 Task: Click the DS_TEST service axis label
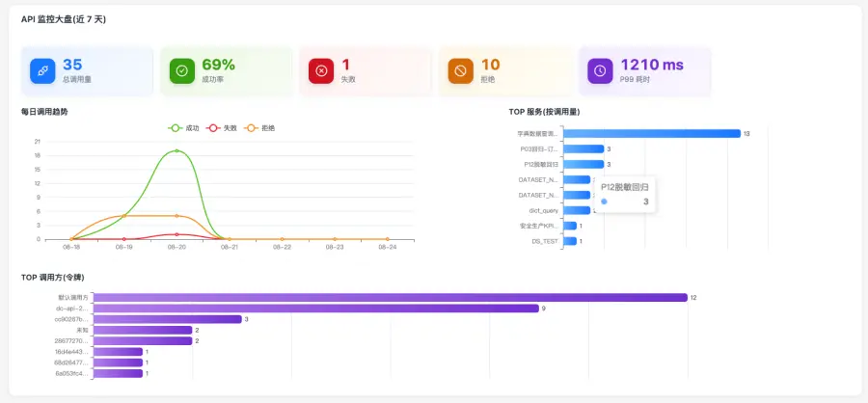coord(546,241)
